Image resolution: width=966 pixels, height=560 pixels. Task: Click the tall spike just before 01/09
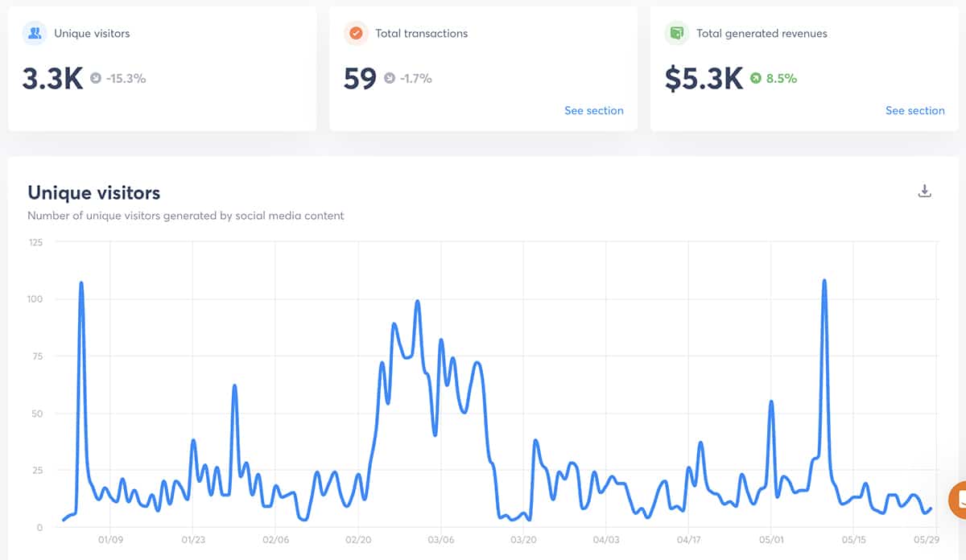click(x=81, y=285)
